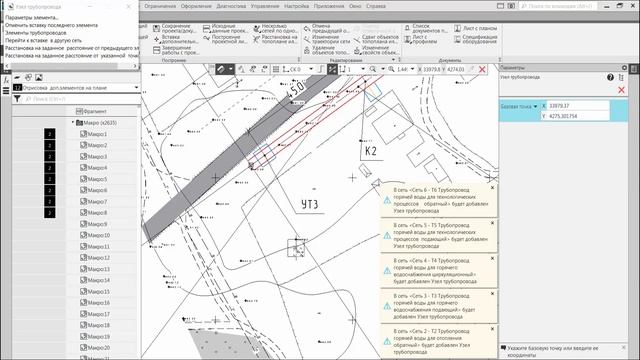
Task: Click the X coordinate field in Параметры
Action: coord(578,106)
